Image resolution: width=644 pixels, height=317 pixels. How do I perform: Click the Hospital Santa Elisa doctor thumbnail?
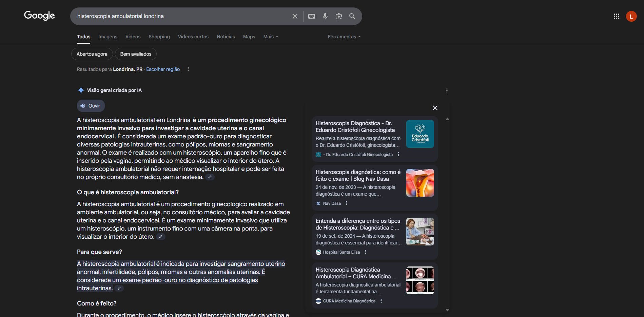click(420, 232)
